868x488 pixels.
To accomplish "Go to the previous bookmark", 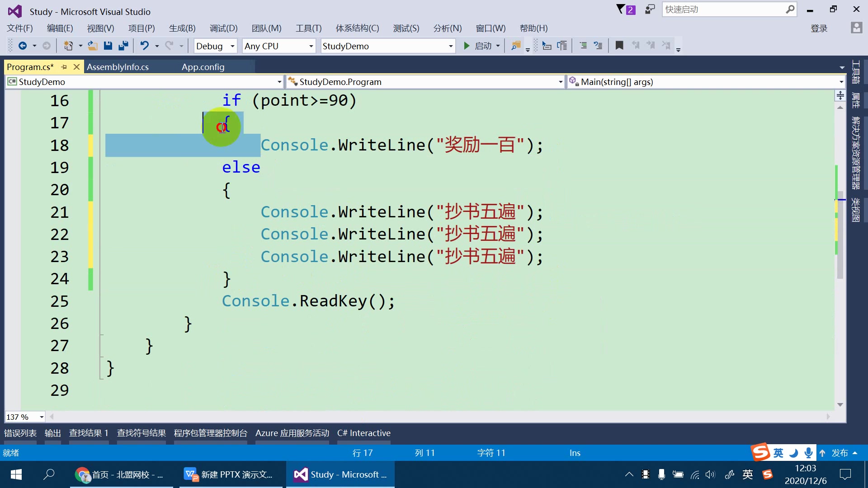I will tap(636, 46).
